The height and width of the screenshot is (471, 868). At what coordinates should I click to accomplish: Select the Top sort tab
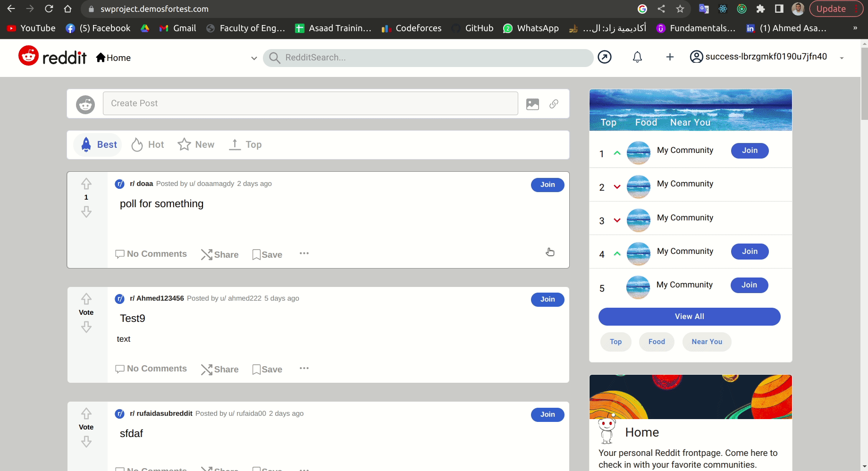click(x=245, y=145)
